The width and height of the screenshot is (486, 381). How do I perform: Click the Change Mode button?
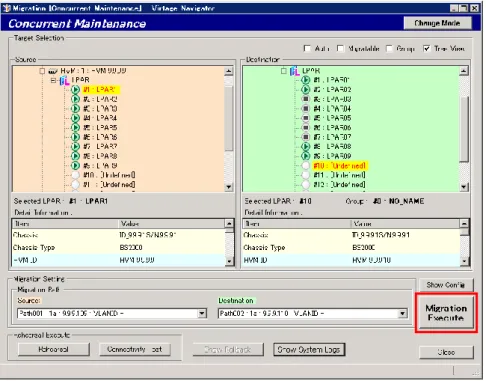(437, 23)
